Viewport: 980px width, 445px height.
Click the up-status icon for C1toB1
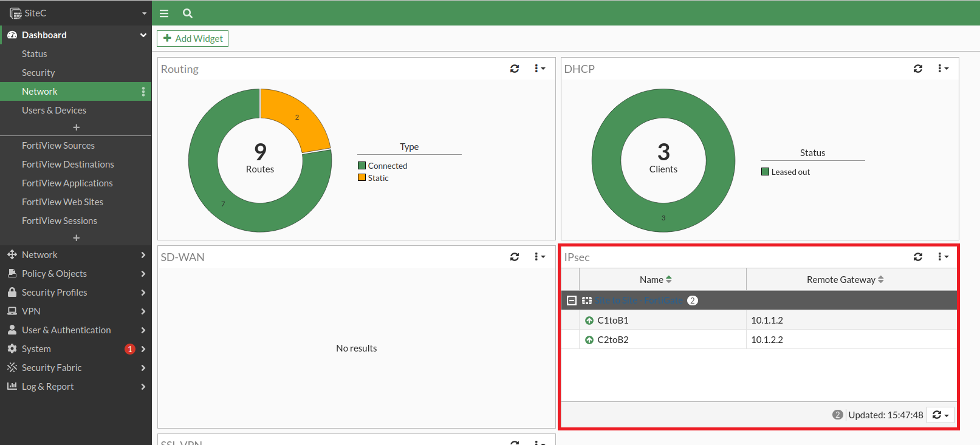pos(589,321)
